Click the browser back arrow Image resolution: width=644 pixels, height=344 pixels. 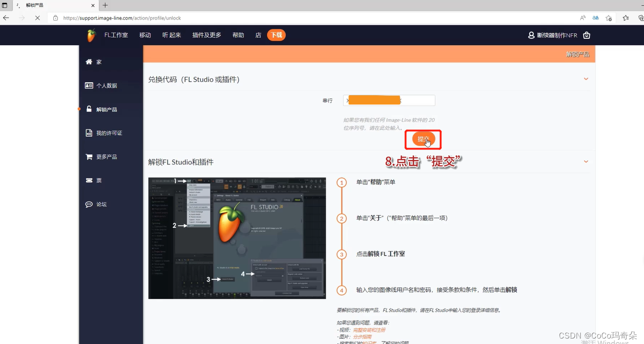tap(6, 18)
